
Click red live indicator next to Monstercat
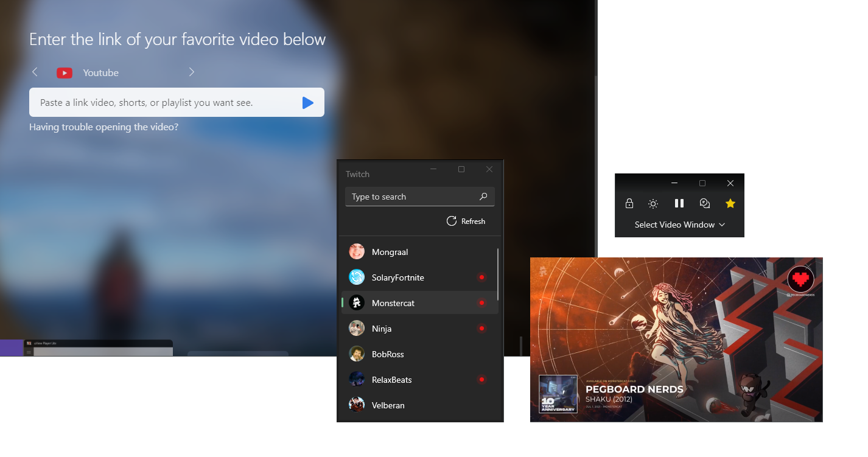click(481, 303)
